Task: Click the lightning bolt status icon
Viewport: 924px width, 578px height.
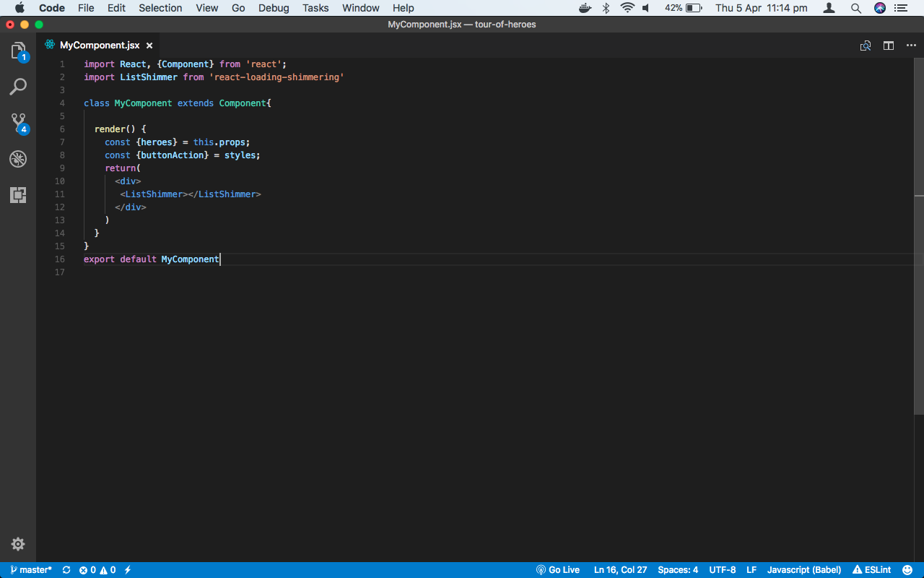Action: click(128, 570)
